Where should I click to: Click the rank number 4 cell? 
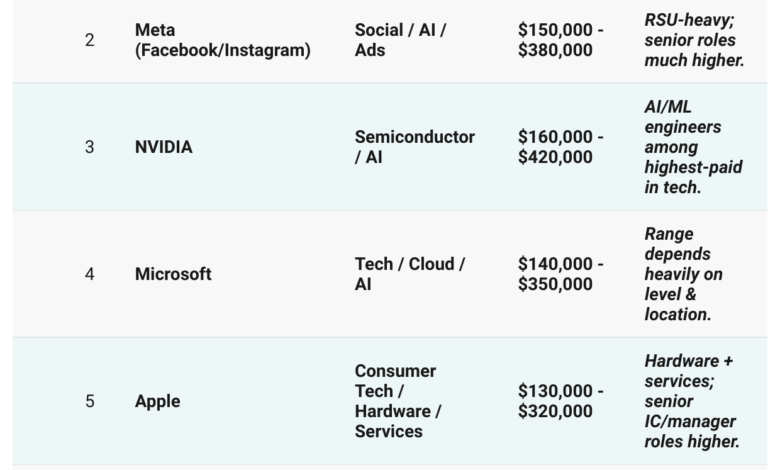[x=89, y=274]
